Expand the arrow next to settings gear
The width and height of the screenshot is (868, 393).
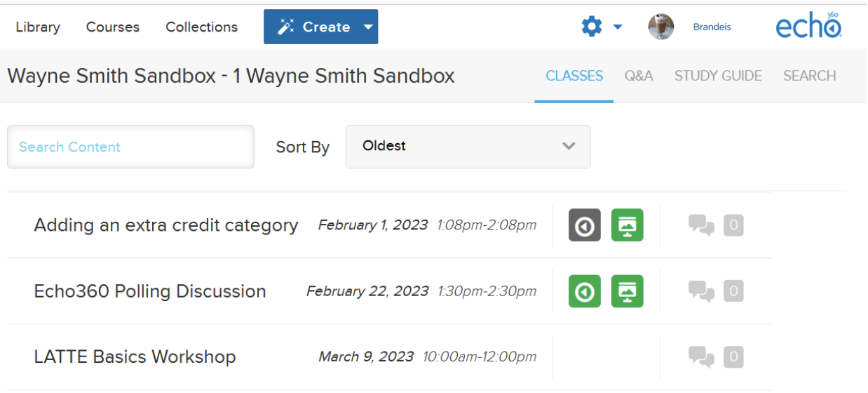(618, 27)
